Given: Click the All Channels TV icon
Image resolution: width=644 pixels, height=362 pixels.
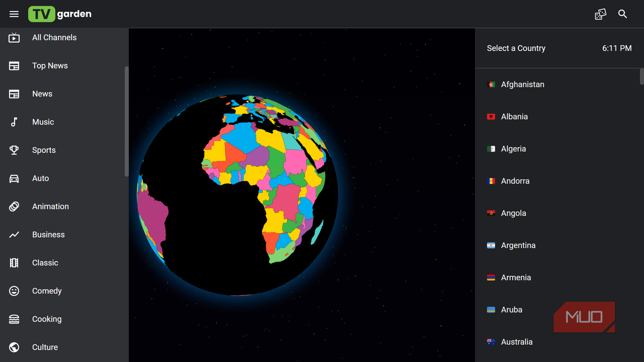Looking at the screenshot, I should point(14,37).
